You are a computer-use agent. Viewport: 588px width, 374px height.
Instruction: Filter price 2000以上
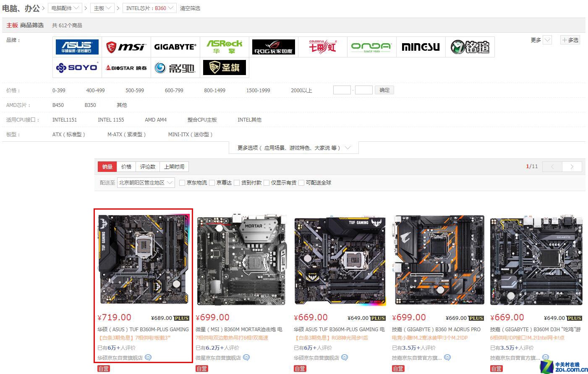click(301, 91)
